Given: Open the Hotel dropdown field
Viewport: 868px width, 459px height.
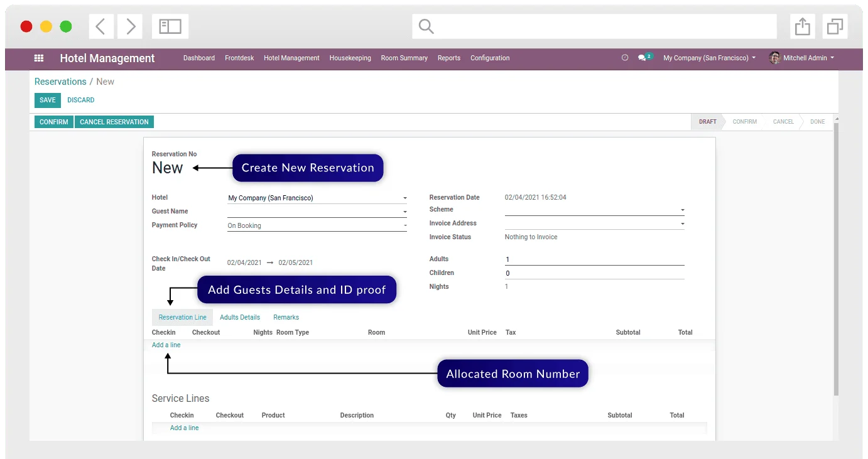Looking at the screenshot, I should pyautogui.click(x=317, y=198).
